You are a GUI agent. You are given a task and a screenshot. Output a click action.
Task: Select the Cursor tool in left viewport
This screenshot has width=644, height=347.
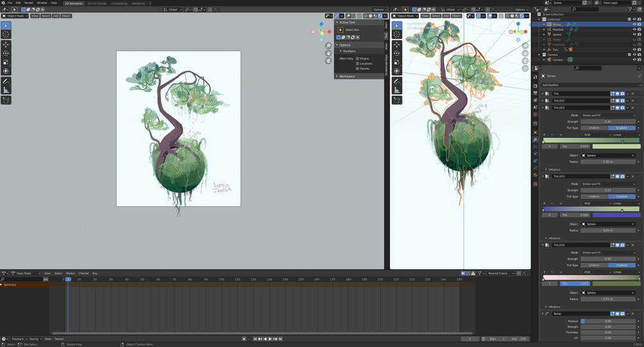coord(6,35)
